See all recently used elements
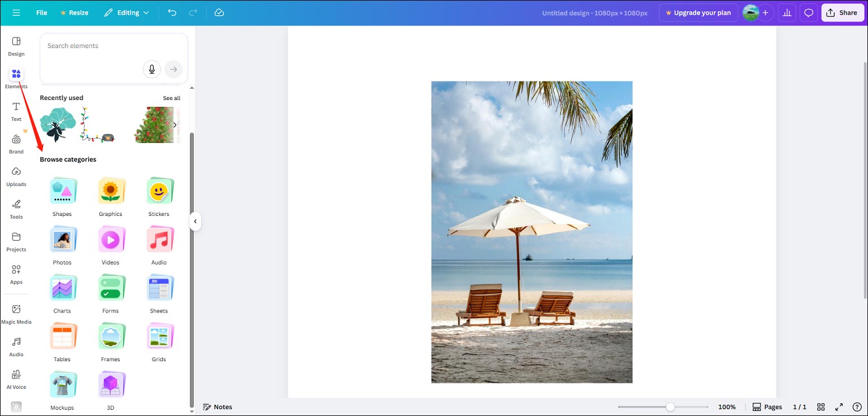Screen dimensions: 868x416 [172, 98]
